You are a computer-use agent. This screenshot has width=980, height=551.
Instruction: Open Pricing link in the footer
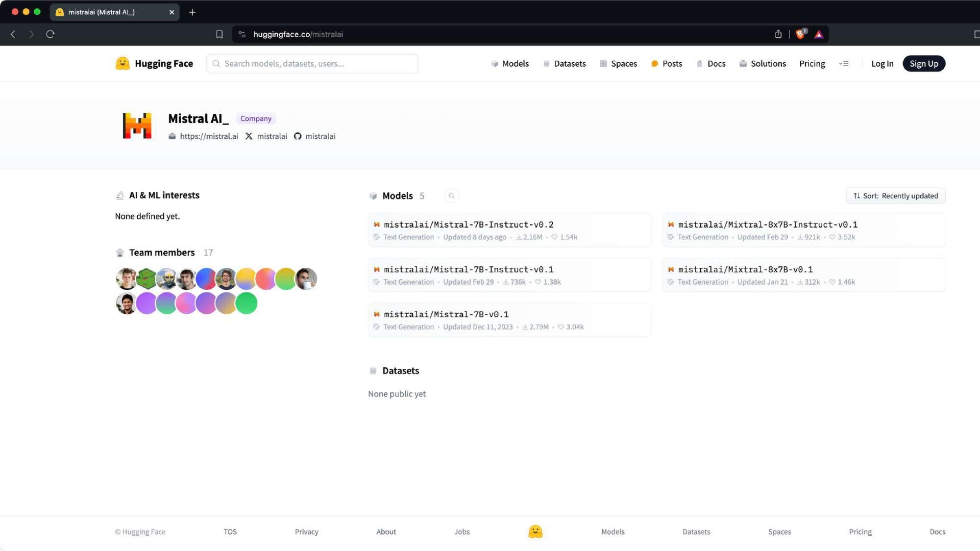tap(861, 532)
